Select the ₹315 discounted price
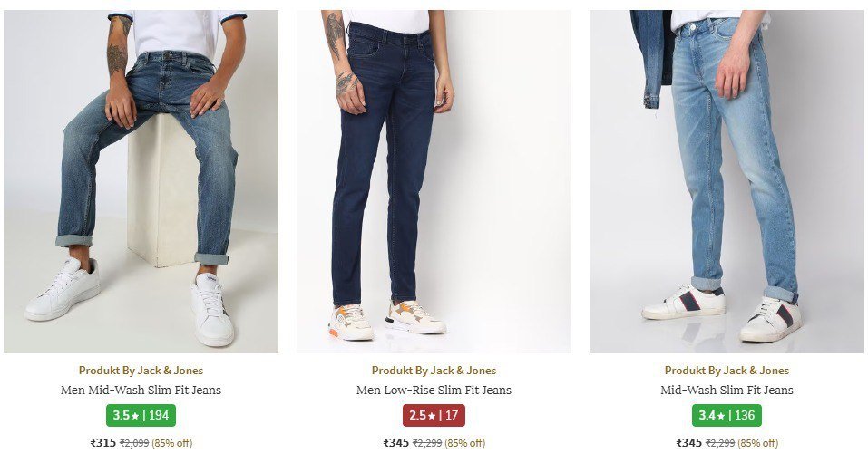The width and height of the screenshot is (868, 473). 103,442
